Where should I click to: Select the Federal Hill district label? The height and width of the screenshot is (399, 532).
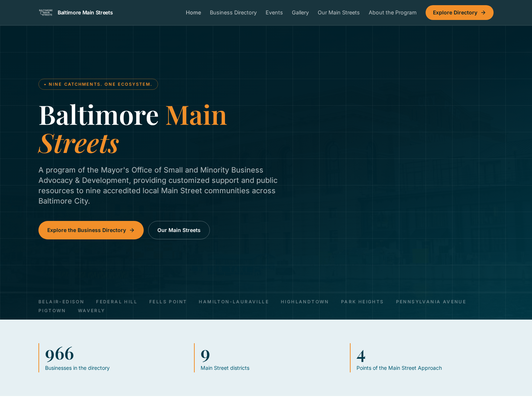coord(117,302)
